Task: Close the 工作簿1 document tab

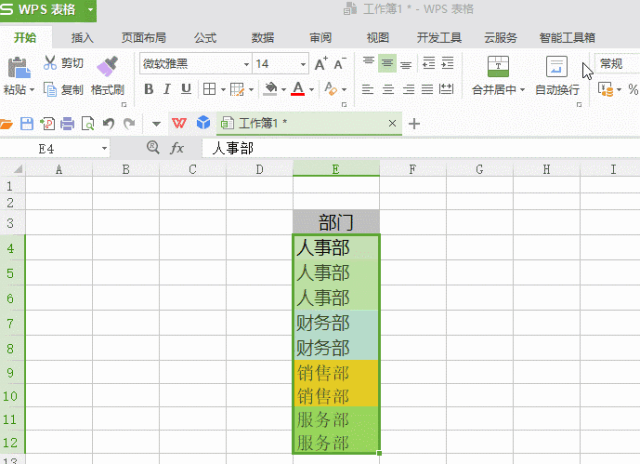Action: (x=392, y=123)
